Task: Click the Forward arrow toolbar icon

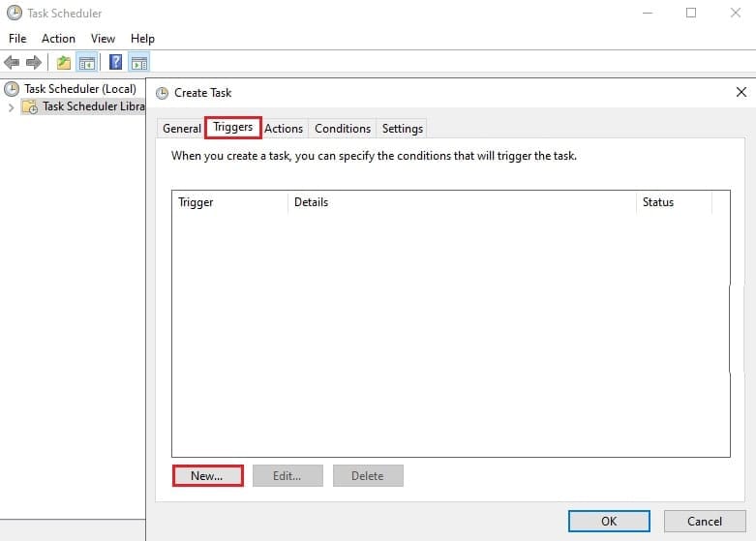Action: click(34, 62)
